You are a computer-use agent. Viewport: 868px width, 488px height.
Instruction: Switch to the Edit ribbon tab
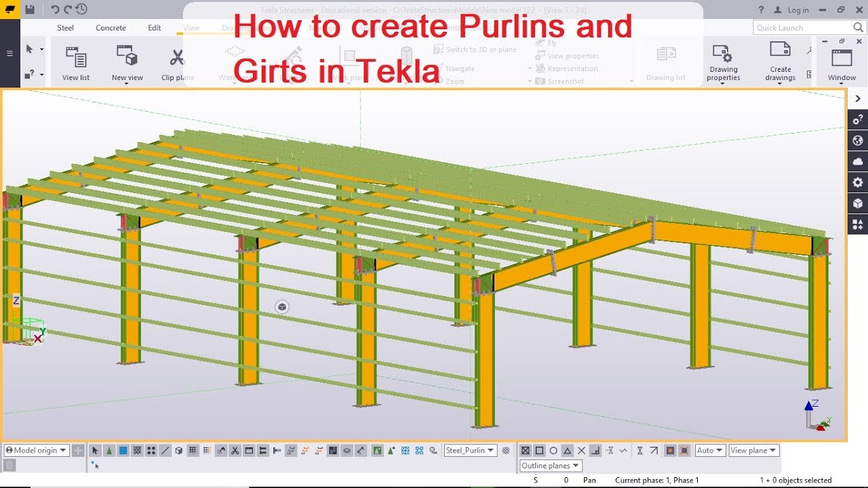click(x=155, y=28)
